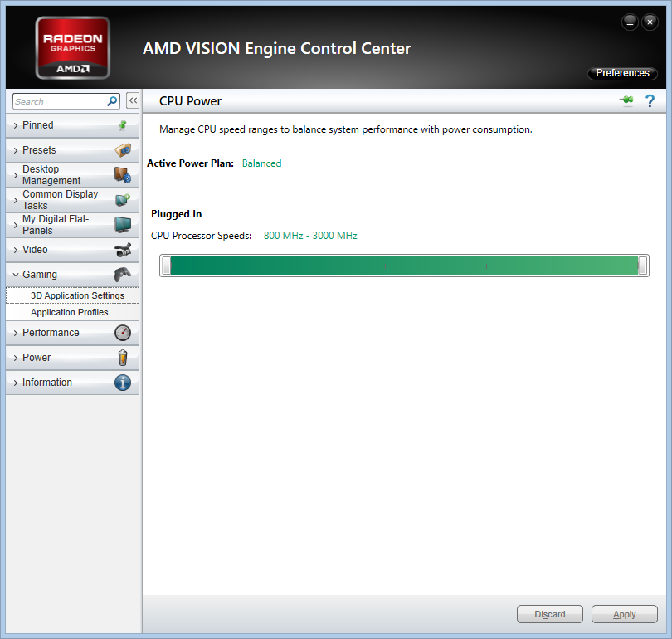Click the Common Display Tasks monitor icon
672x639 pixels.
pyautogui.click(x=123, y=200)
